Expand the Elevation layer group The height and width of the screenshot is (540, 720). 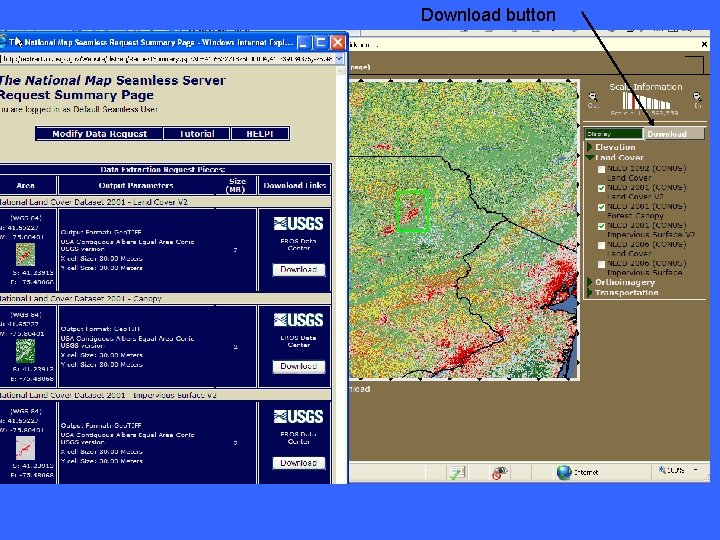(x=590, y=147)
